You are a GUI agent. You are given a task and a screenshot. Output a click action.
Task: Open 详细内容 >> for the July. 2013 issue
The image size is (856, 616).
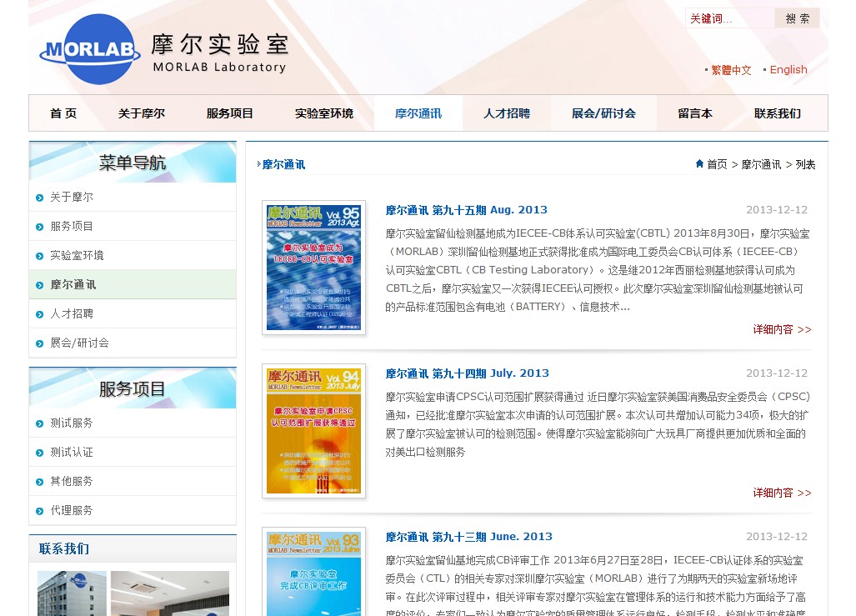[782, 493]
